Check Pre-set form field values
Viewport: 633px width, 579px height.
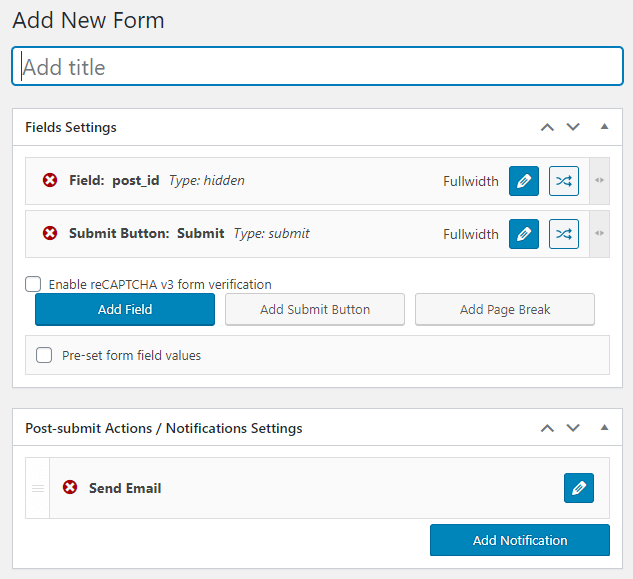coord(44,355)
